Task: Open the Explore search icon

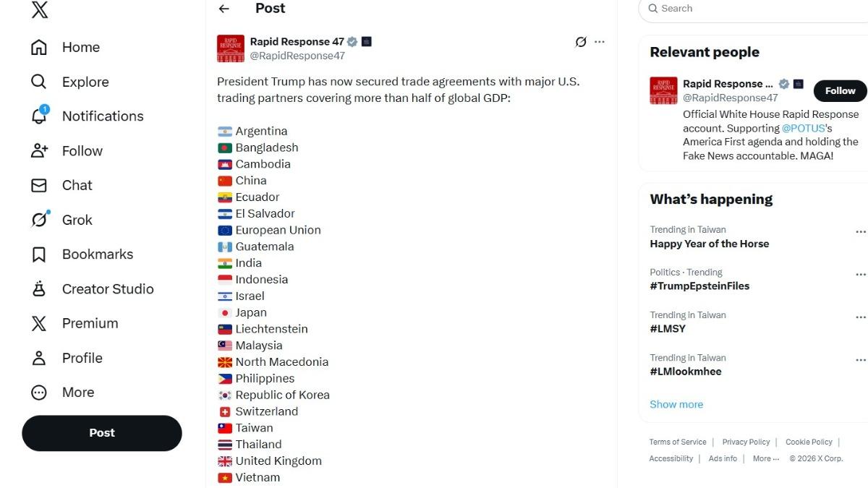Action: coord(39,82)
